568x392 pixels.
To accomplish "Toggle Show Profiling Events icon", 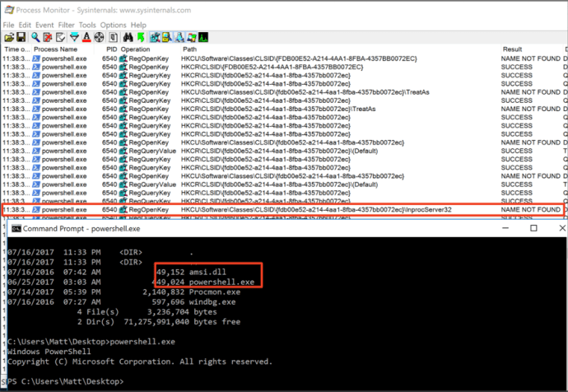I will click(x=203, y=37).
